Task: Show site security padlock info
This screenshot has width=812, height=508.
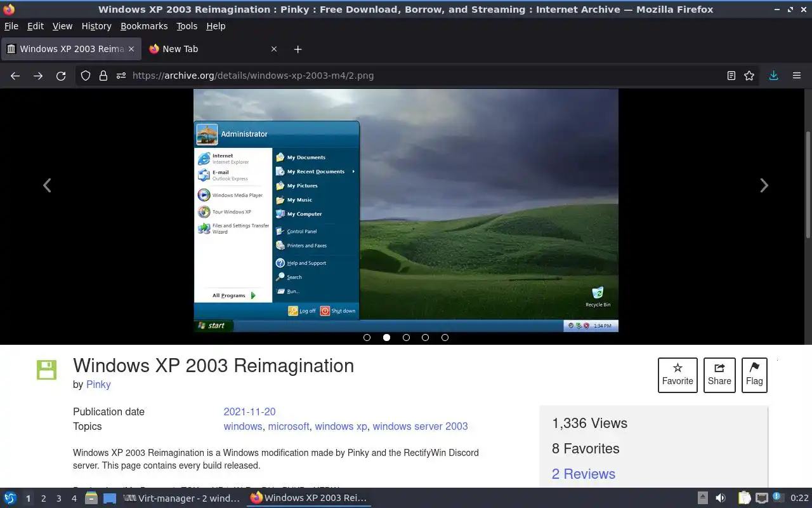Action: click(103, 76)
